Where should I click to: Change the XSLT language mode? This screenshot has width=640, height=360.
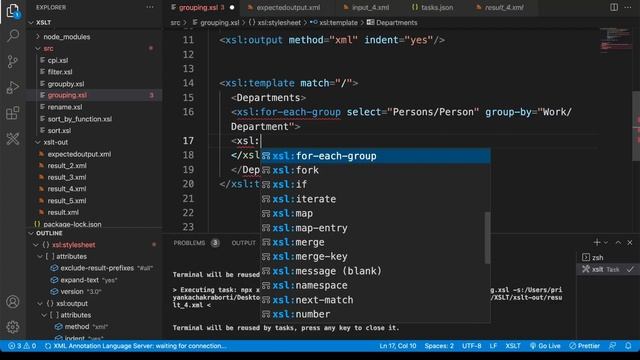(513, 346)
